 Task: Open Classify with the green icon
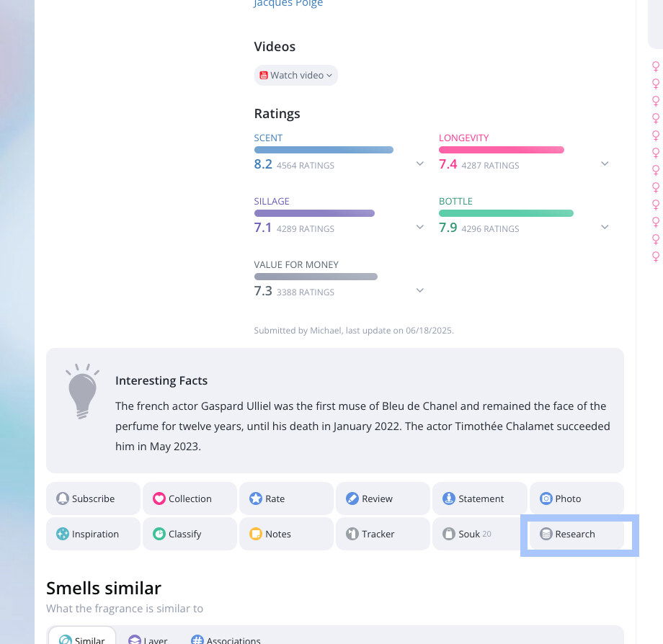(159, 534)
